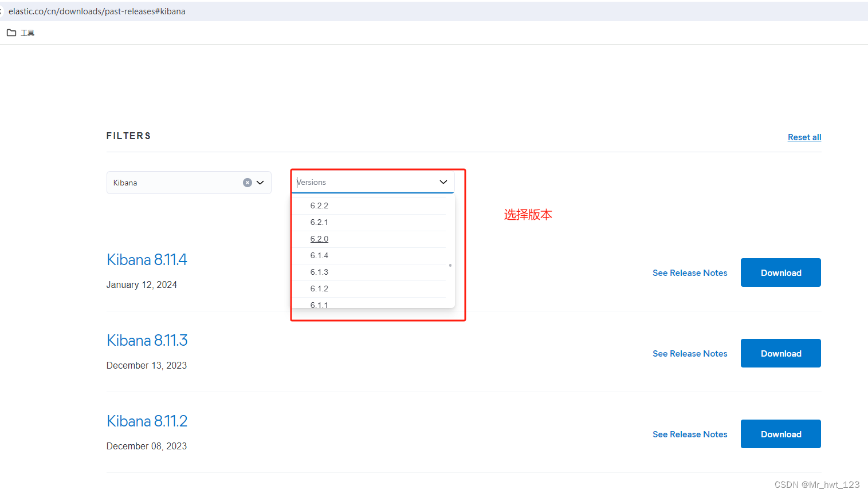Choose version 6.2.0 in dropdown

370,239
